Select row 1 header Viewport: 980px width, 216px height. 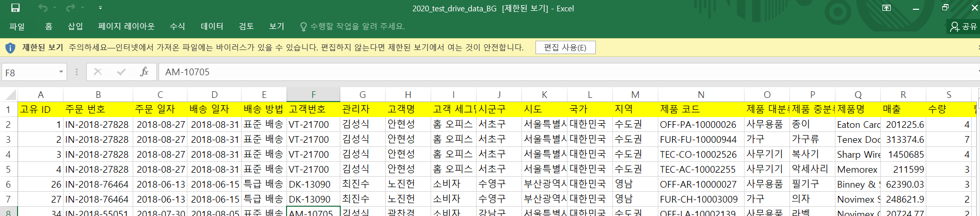(9, 109)
